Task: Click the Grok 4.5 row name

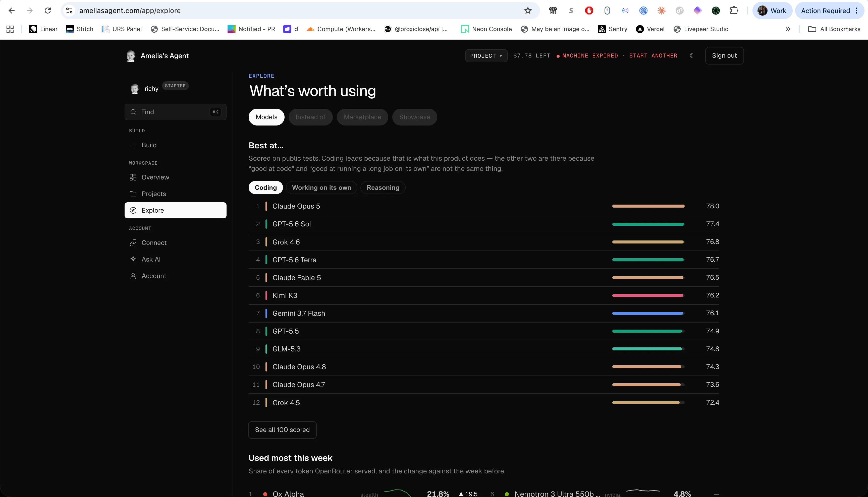Action: pos(286,402)
